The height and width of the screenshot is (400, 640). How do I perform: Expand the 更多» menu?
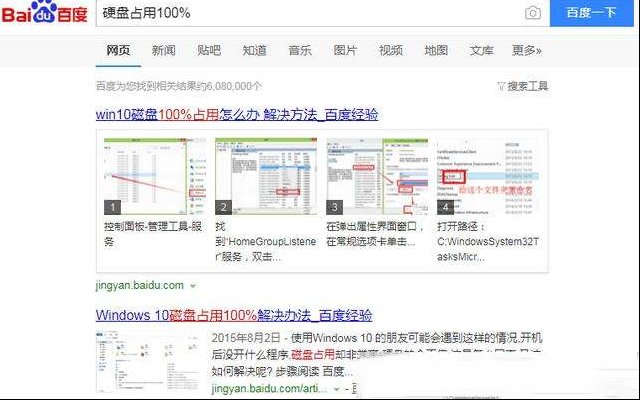tap(527, 50)
